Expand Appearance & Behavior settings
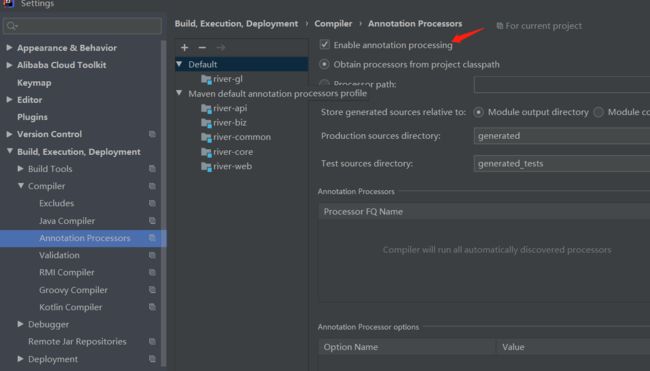The image size is (650, 371). pos(9,48)
